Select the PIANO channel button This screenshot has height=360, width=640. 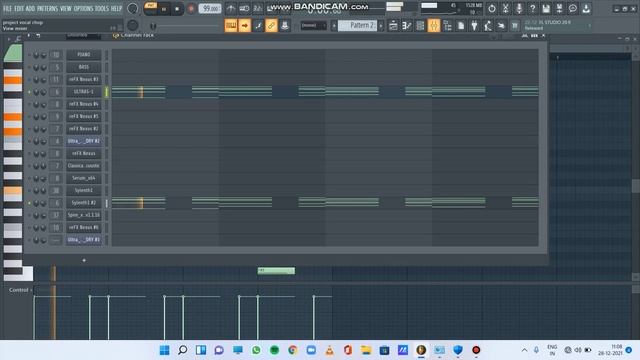[x=84, y=55]
